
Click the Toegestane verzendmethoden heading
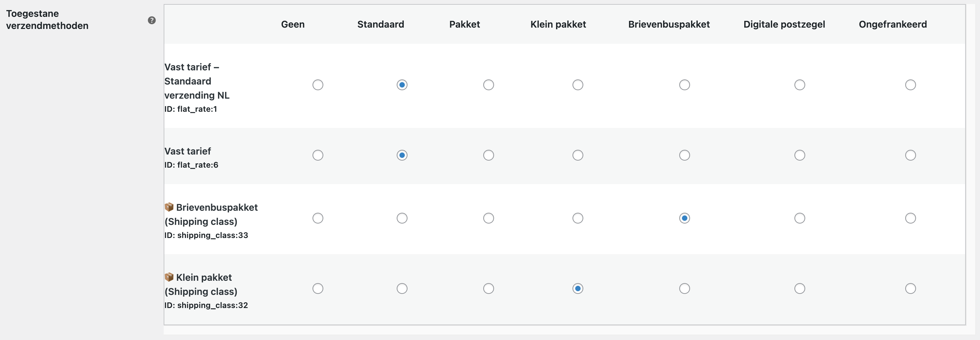[x=46, y=20]
